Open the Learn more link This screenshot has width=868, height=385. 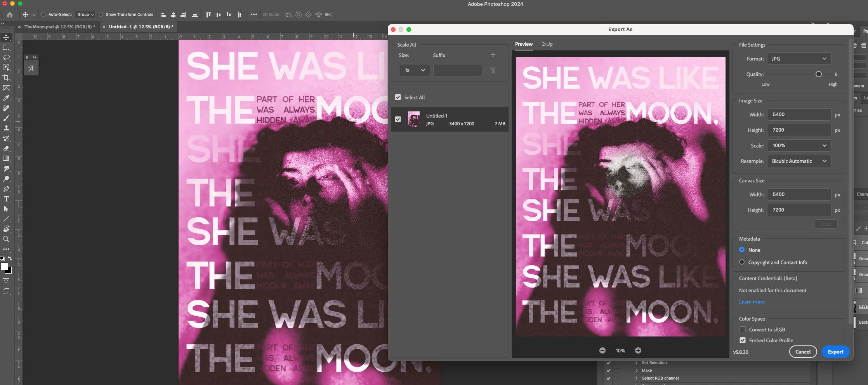pos(752,302)
